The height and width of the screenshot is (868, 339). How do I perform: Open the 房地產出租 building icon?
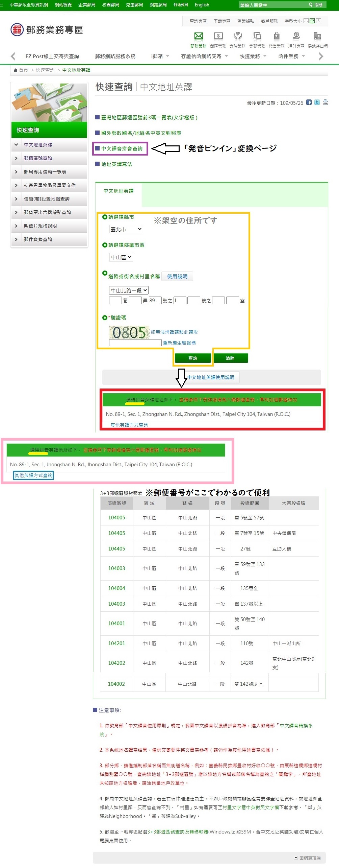317,36
